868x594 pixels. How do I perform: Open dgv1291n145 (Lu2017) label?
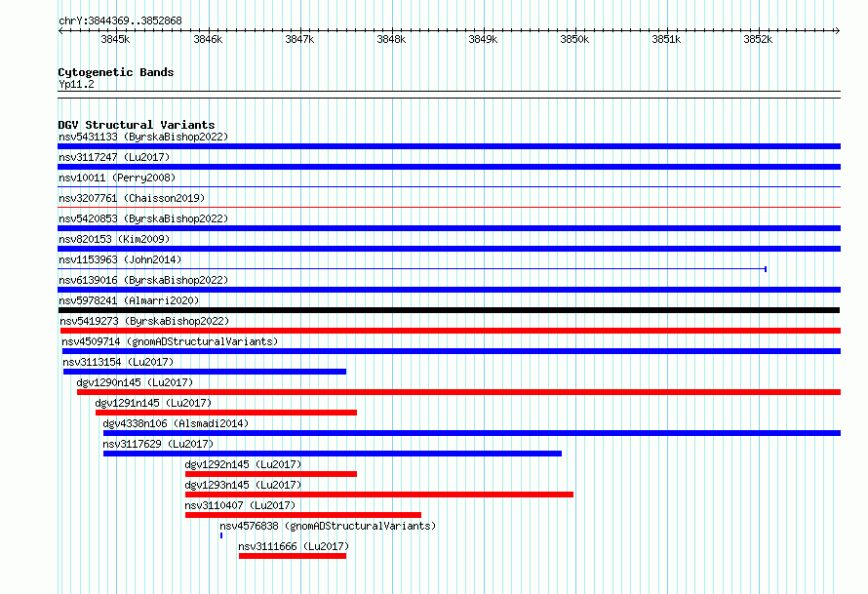coord(153,403)
